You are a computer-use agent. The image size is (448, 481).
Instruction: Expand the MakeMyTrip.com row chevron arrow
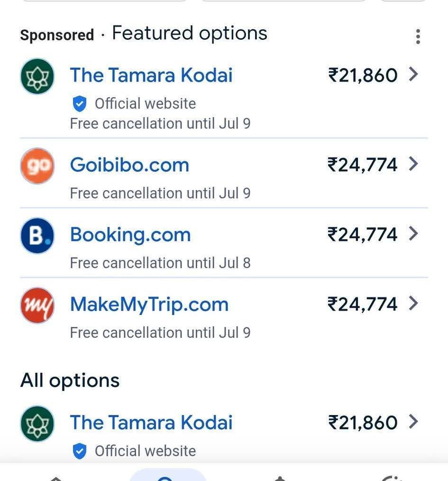pyautogui.click(x=413, y=304)
